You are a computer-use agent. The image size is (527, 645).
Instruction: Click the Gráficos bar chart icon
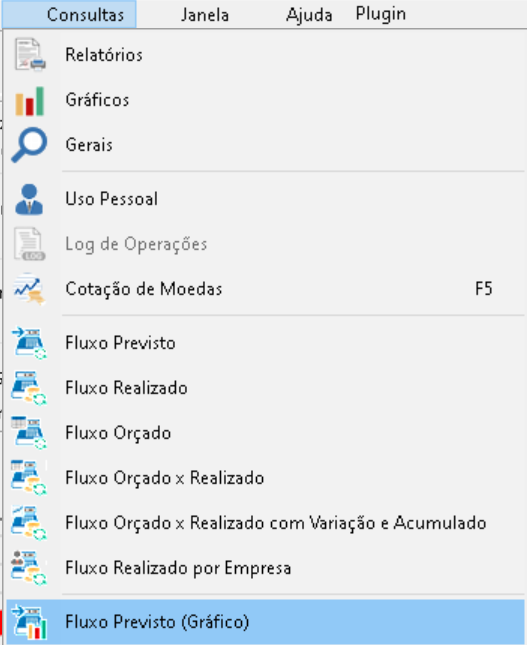[29, 101]
